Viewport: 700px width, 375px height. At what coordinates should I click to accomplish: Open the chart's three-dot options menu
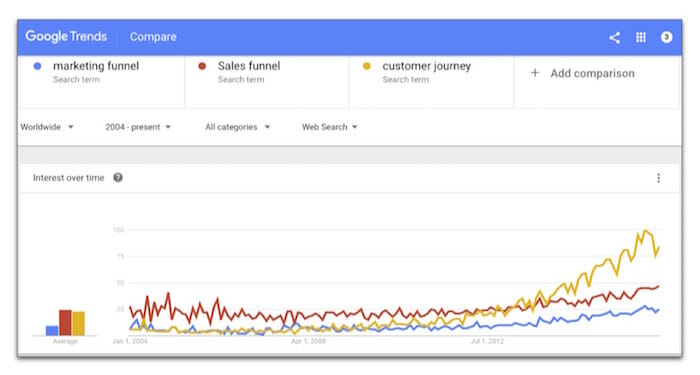coord(658,178)
